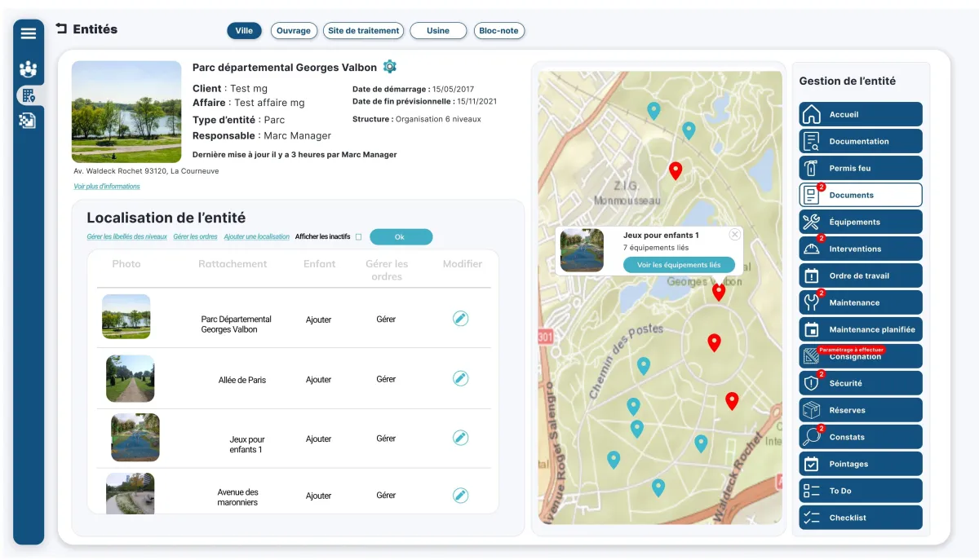Click edit pencil for Jeux pour enfants 1
The width and height of the screenshot is (979, 560).
(x=460, y=439)
